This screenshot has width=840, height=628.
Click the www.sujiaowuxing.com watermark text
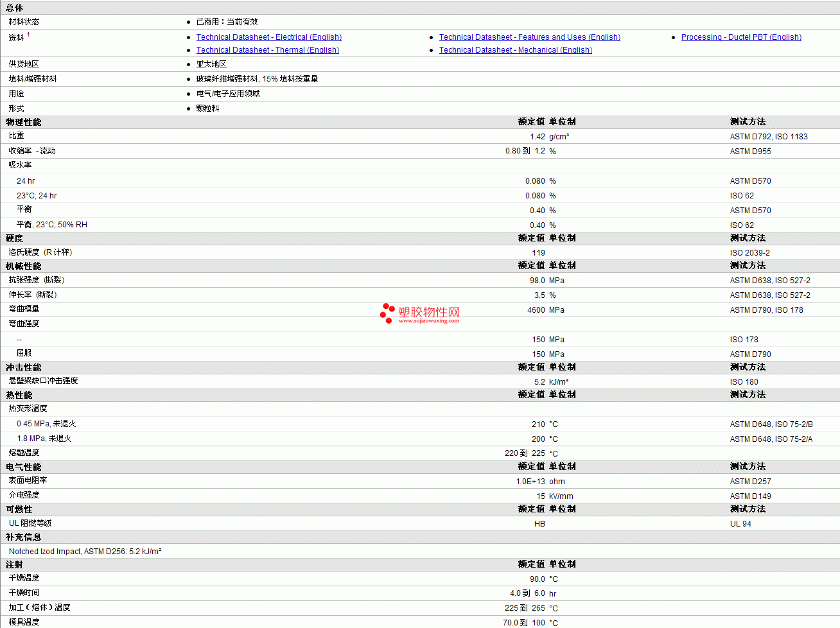click(428, 320)
